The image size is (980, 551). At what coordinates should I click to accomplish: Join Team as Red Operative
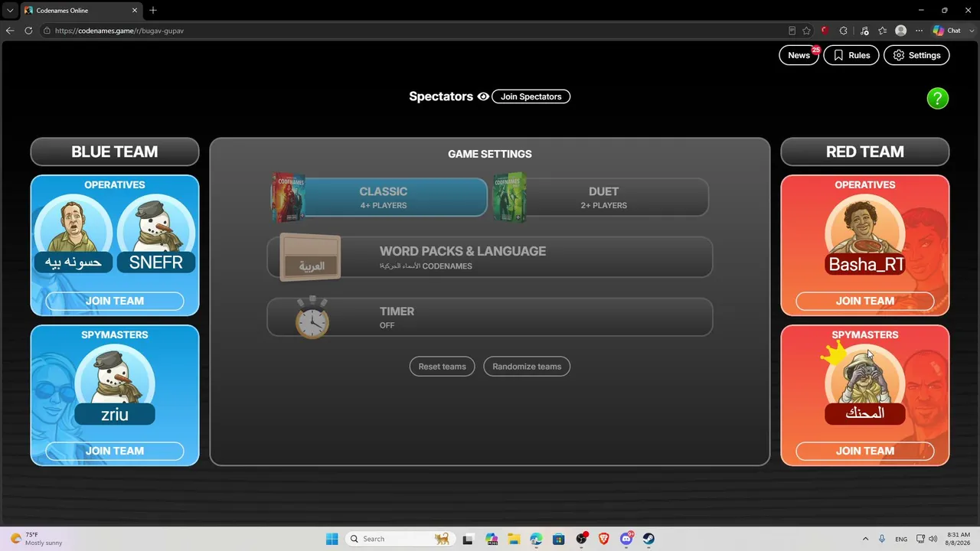point(865,301)
